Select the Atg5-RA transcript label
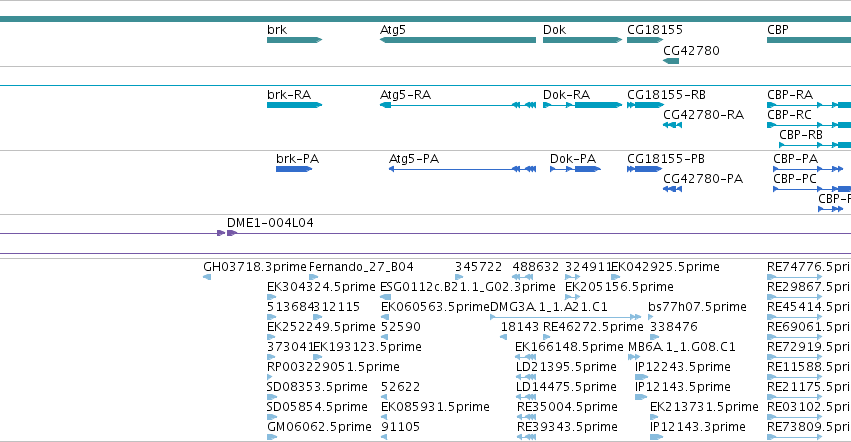The height and width of the screenshot is (442, 851). pos(405,94)
